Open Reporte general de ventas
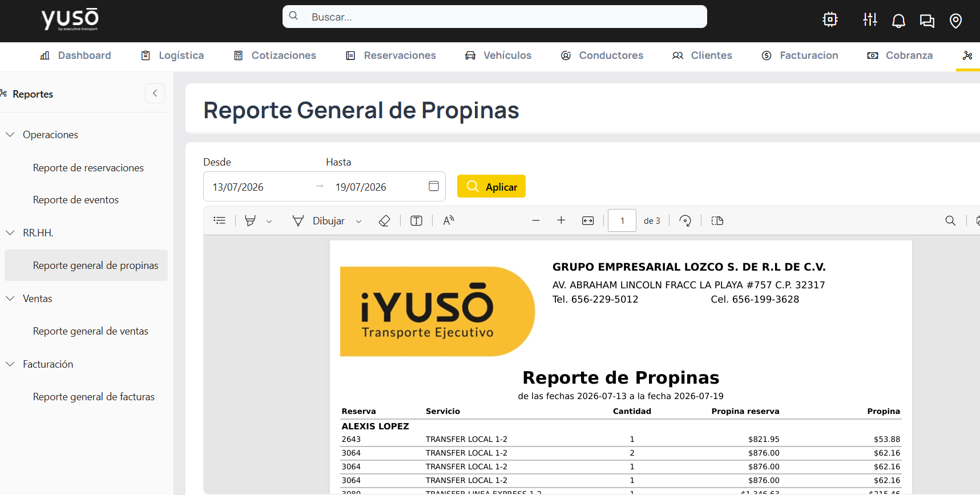Viewport: 980px width, 495px height. coord(91,331)
